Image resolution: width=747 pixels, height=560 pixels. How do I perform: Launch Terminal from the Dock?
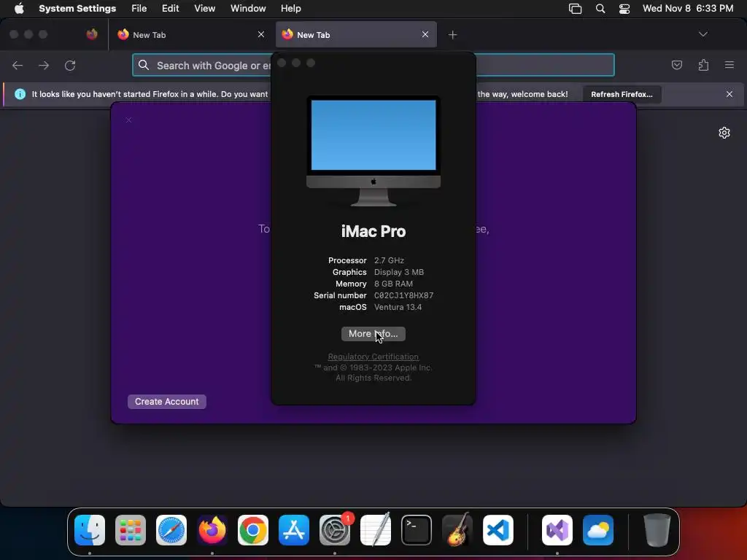(x=417, y=530)
